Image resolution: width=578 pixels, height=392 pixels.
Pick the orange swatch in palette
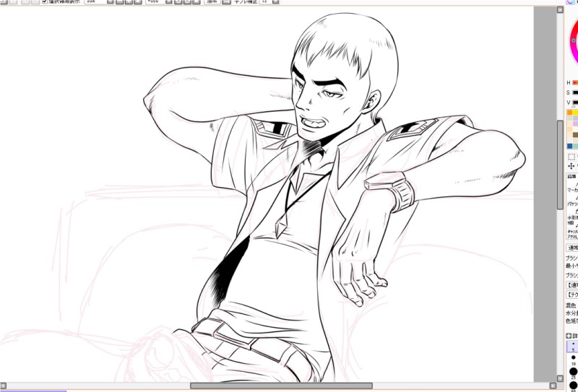click(x=570, y=113)
